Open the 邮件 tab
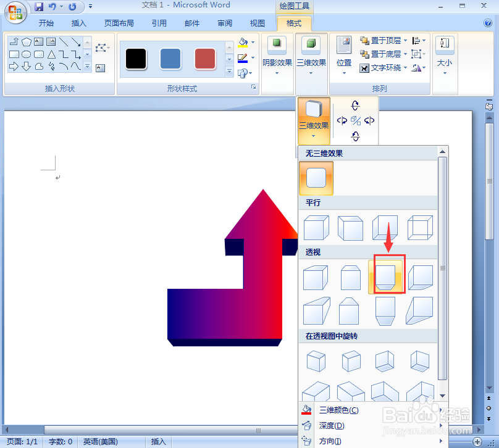This screenshot has width=499, height=448. [x=192, y=23]
